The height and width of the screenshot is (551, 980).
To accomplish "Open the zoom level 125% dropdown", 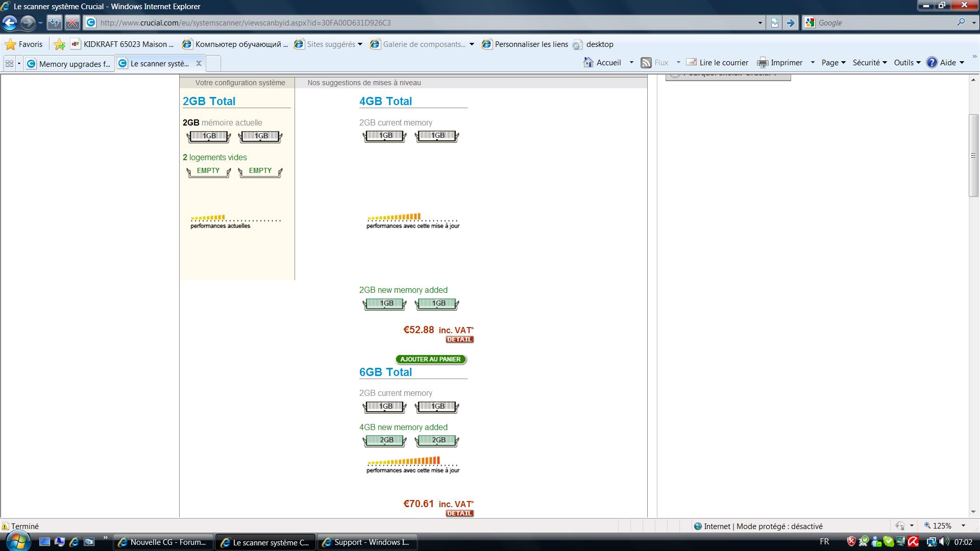I will coord(963,526).
